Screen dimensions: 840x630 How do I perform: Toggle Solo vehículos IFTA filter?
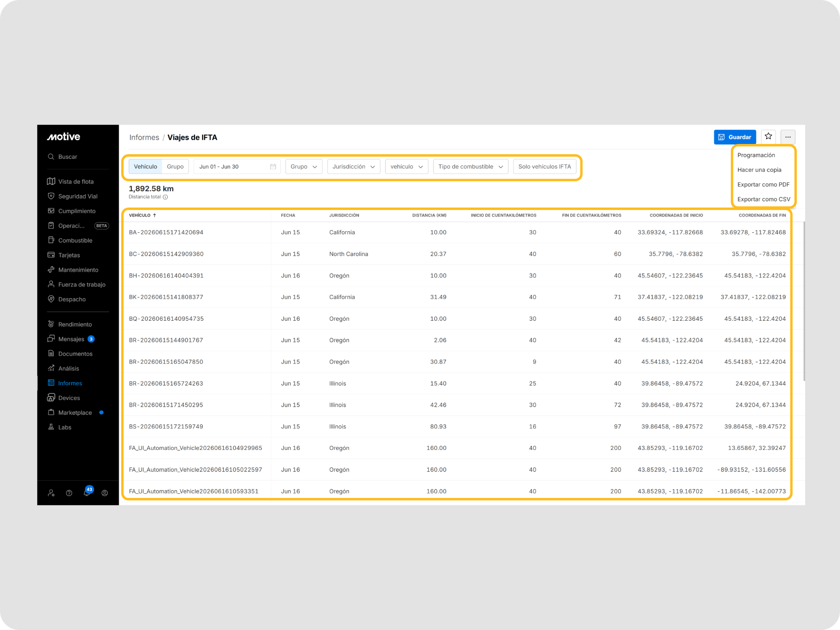pyautogui.click(x=544, y=167)
